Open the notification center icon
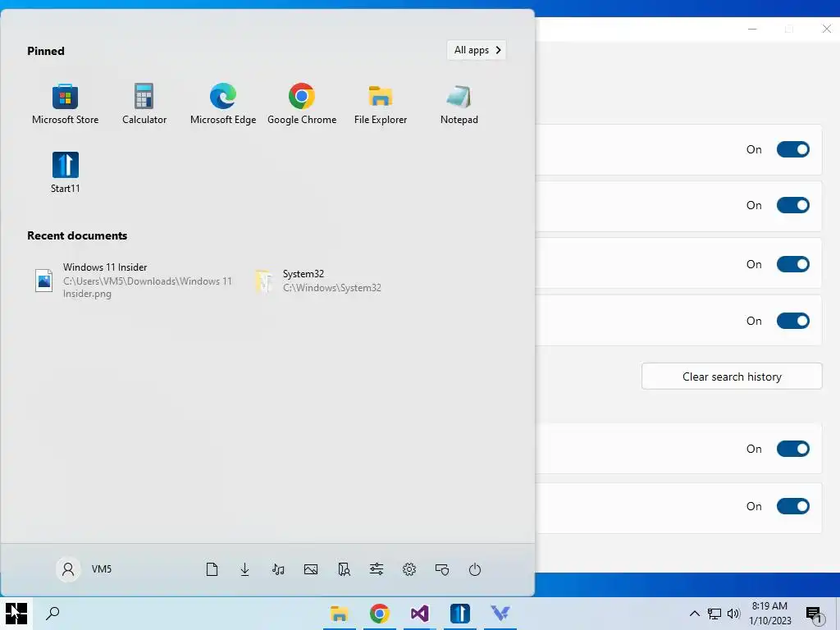840x630 pixels. pyautogui.click(x=814, y=614)
